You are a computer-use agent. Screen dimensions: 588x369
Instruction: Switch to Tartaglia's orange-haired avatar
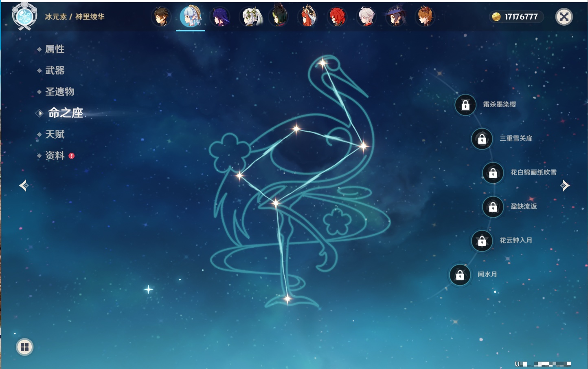coord(425,17)
